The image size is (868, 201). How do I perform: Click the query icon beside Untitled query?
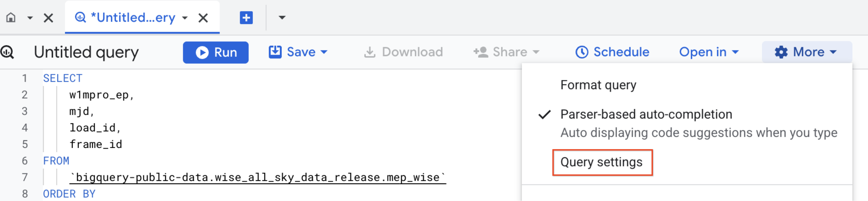pyautogui.click(x=7, y=52)
